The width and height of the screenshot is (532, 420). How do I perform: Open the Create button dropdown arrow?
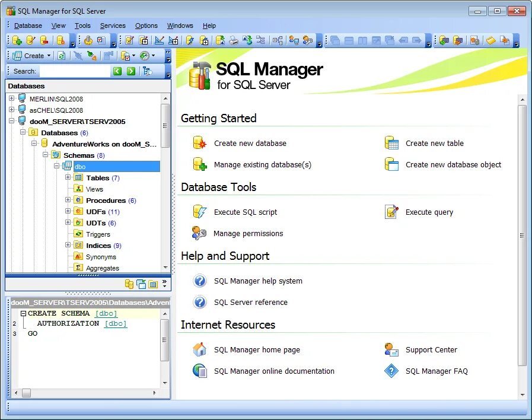coord(49,56)
